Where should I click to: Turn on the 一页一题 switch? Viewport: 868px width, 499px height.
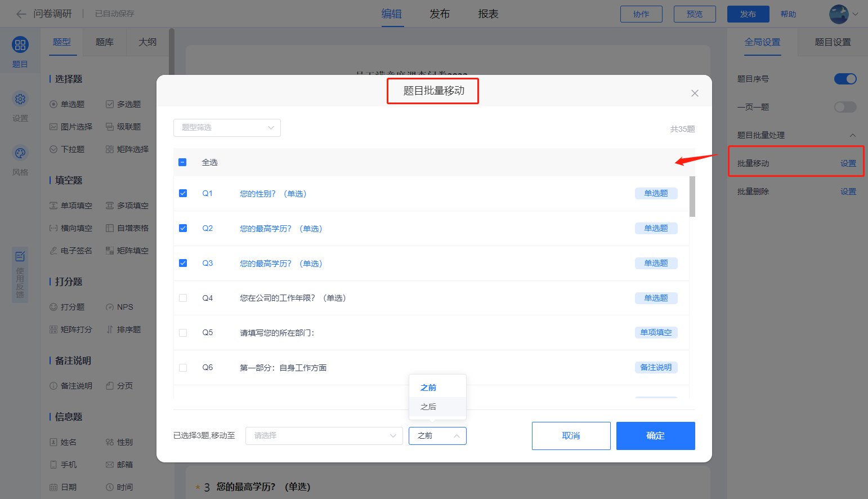(845, 107)
